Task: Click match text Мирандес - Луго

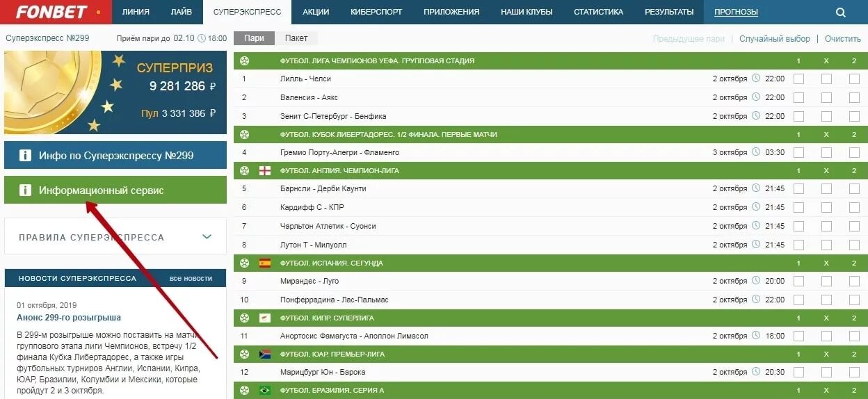Action: [x=310, y=281]
